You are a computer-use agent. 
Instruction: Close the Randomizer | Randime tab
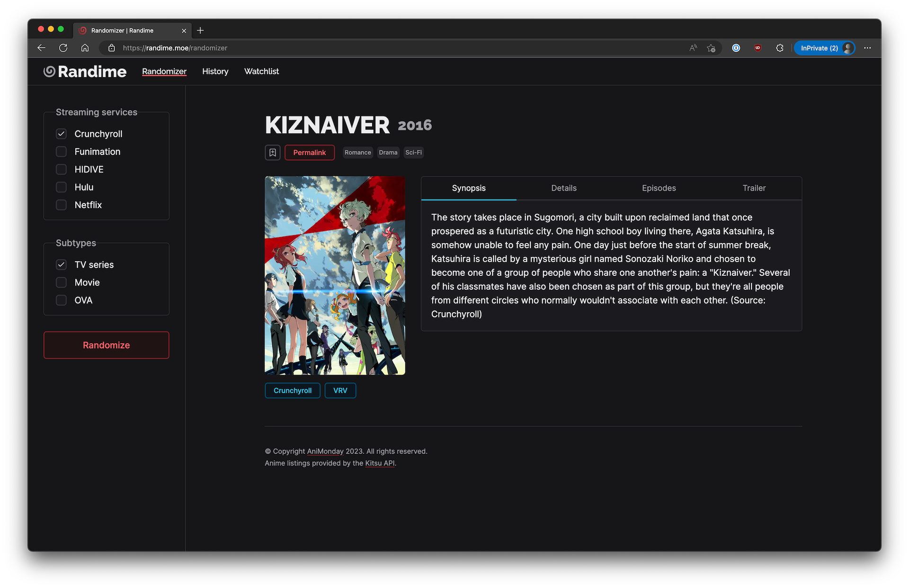click(x=184, y=31)
